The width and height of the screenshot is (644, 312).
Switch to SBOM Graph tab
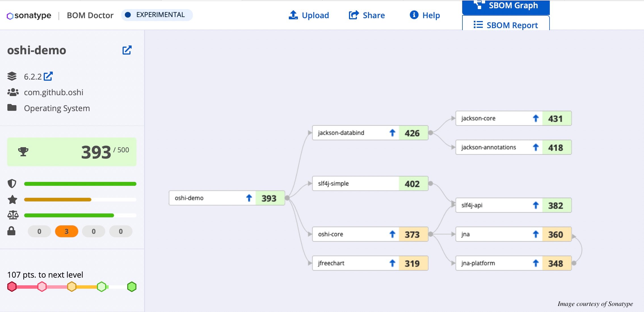coord(506,6)
